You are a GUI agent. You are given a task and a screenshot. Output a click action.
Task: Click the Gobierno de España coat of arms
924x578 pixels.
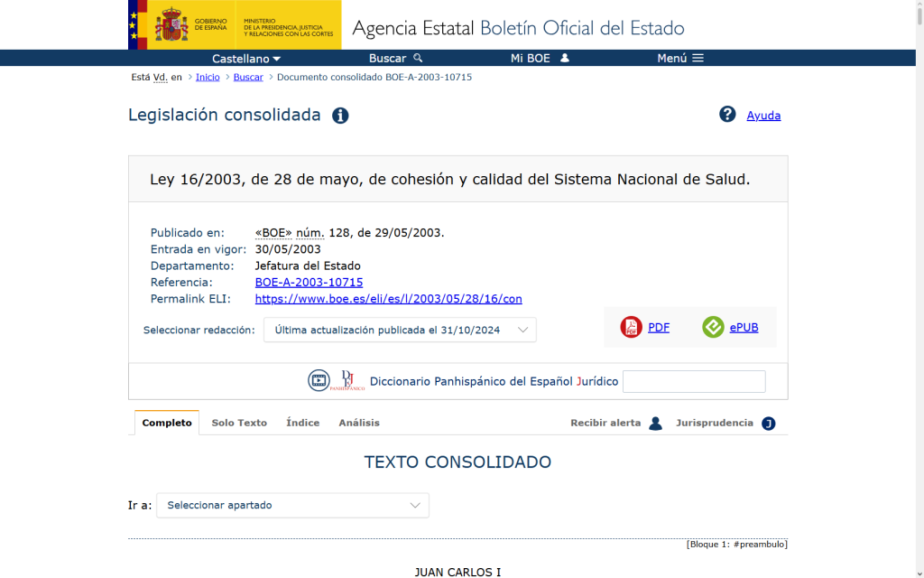[x=171, y=25]
